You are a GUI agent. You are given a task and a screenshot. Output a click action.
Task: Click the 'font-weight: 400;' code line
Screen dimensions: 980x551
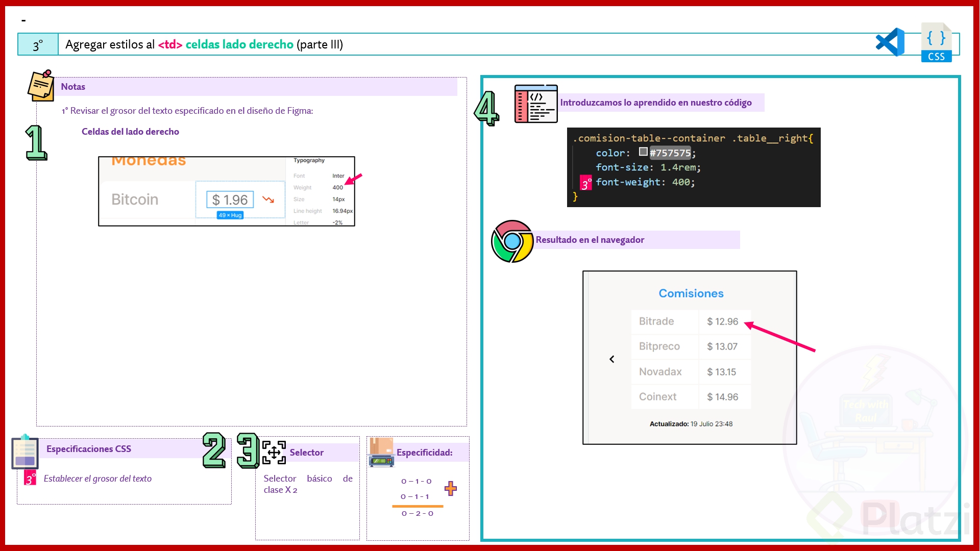click(645, 182)
